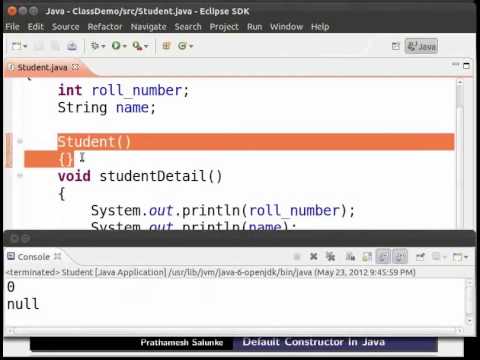Viewport: 480px width, 360px height.
Task: Click the '0' console output line
Action: point(11,287)
